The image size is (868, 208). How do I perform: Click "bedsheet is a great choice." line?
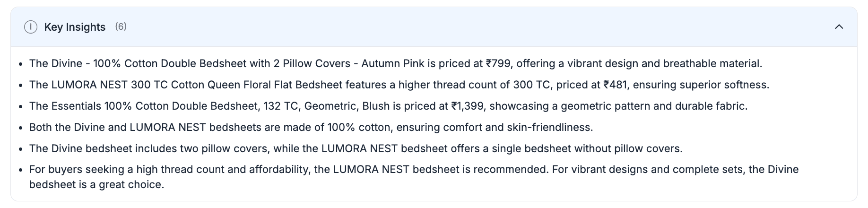tap(96, 184)
